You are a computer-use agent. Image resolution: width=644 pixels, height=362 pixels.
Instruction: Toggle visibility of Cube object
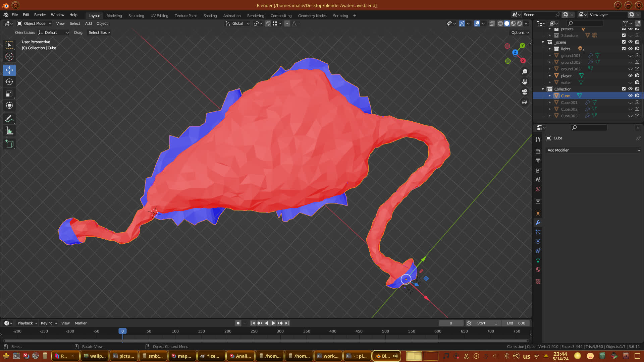click(x=630, y=96)
